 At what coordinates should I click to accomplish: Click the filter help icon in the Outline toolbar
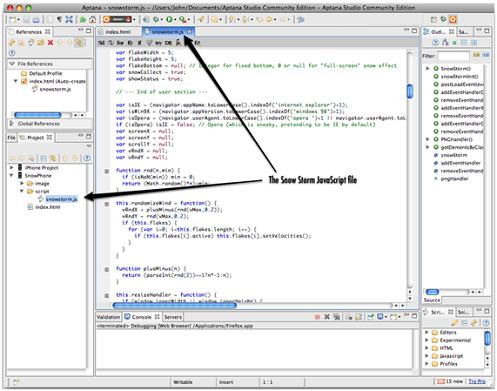point(436,43)
